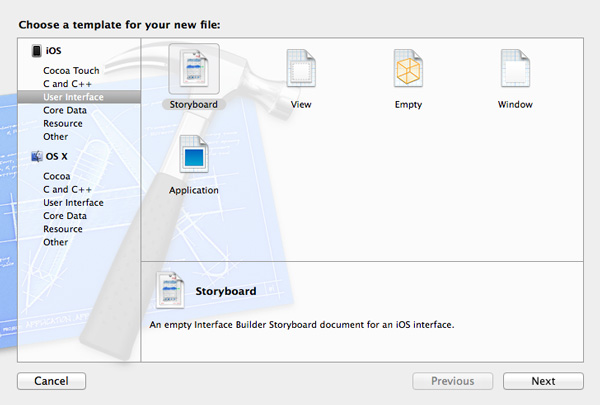600x405 pixels.
Task: Click the Empty template label
Action: 408,105
